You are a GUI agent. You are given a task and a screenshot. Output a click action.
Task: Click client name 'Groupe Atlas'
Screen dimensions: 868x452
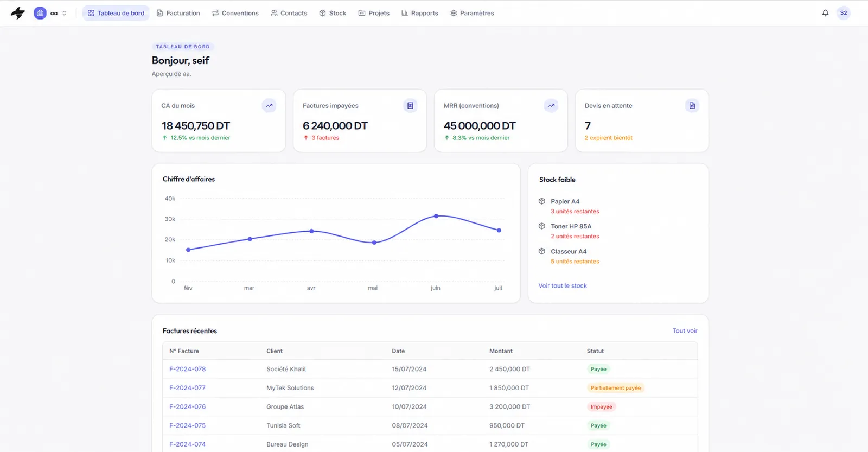(x=285, y=407)
